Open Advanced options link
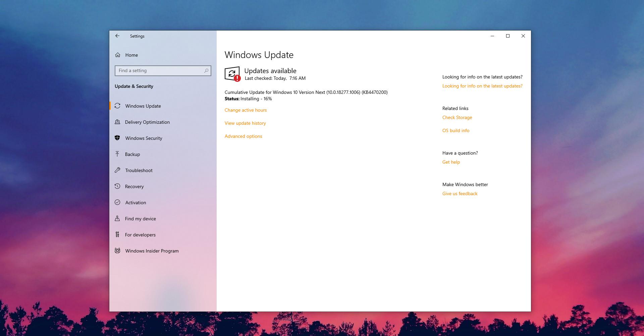This screenshot has height=336, width=644. coord(244,136)
